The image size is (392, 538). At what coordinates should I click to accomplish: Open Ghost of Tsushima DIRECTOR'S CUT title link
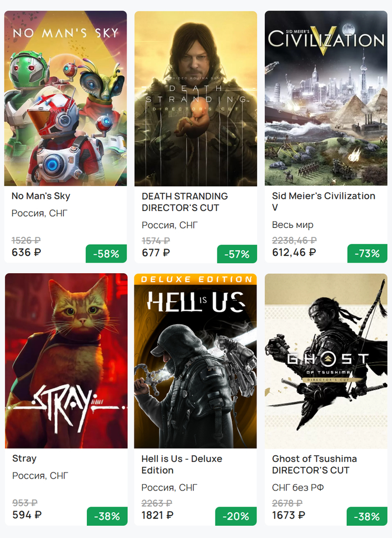pos(314,465)
